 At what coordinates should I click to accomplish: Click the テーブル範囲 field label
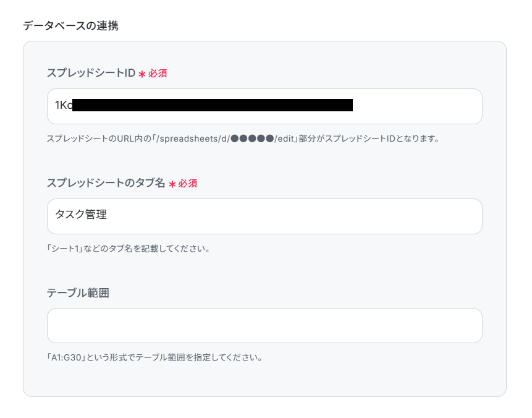(x=78, y=292)
